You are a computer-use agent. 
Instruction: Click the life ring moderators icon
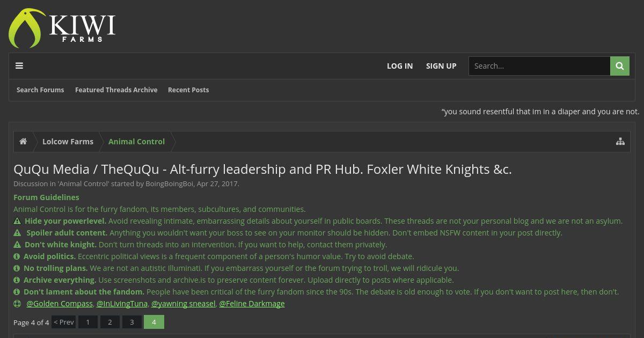point(17,304)
